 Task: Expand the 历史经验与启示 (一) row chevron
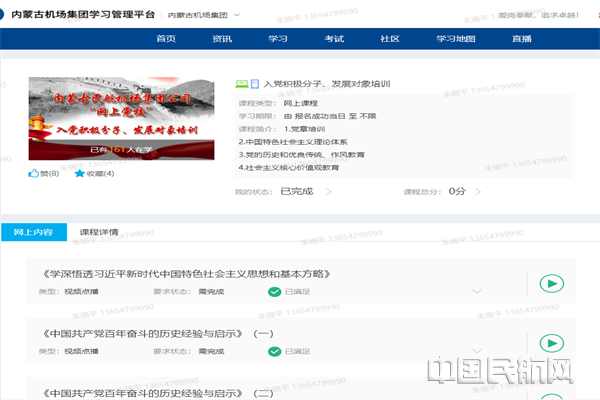pos(477,351)
